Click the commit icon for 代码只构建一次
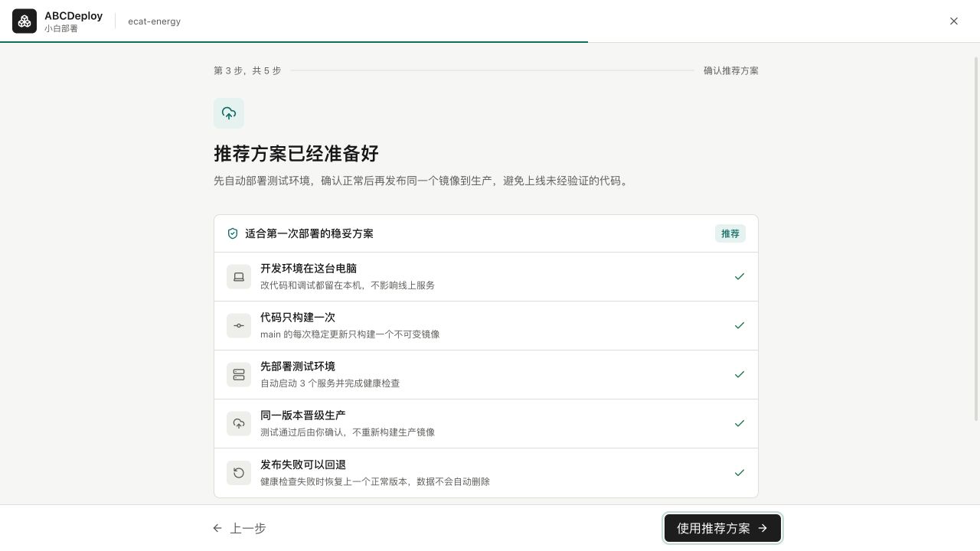The width and height of the screenshot is (980, 551). click(239, 325)
